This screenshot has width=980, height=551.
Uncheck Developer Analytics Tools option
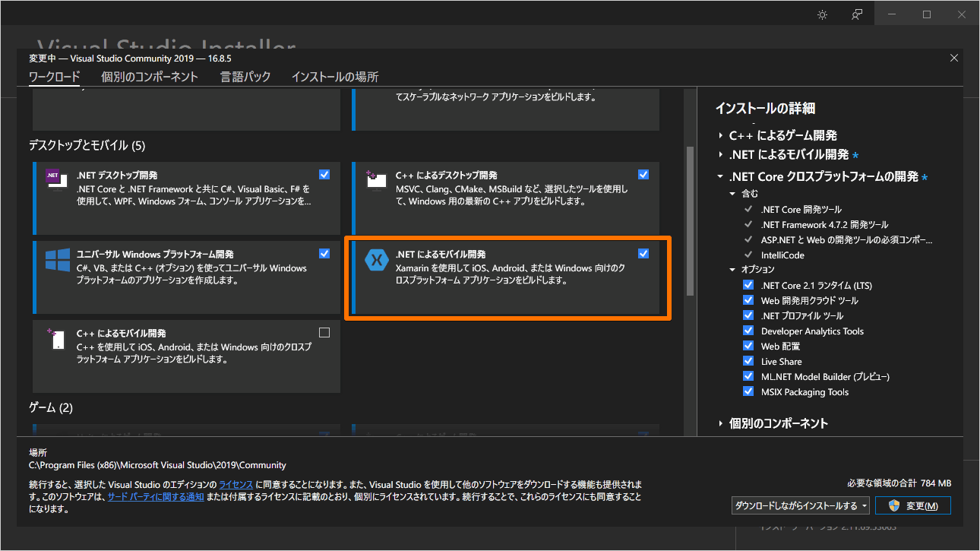tap(748, 331)
